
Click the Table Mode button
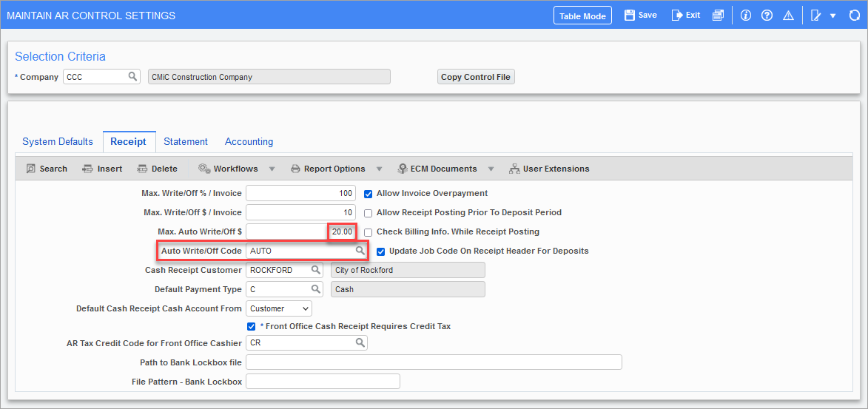(x=582, y=16)
